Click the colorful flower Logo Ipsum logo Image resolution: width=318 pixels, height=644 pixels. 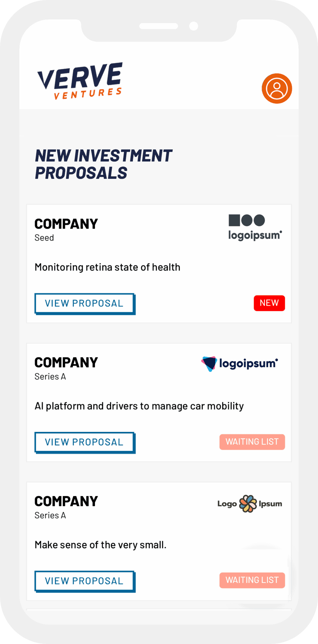(x=249, y=504)
